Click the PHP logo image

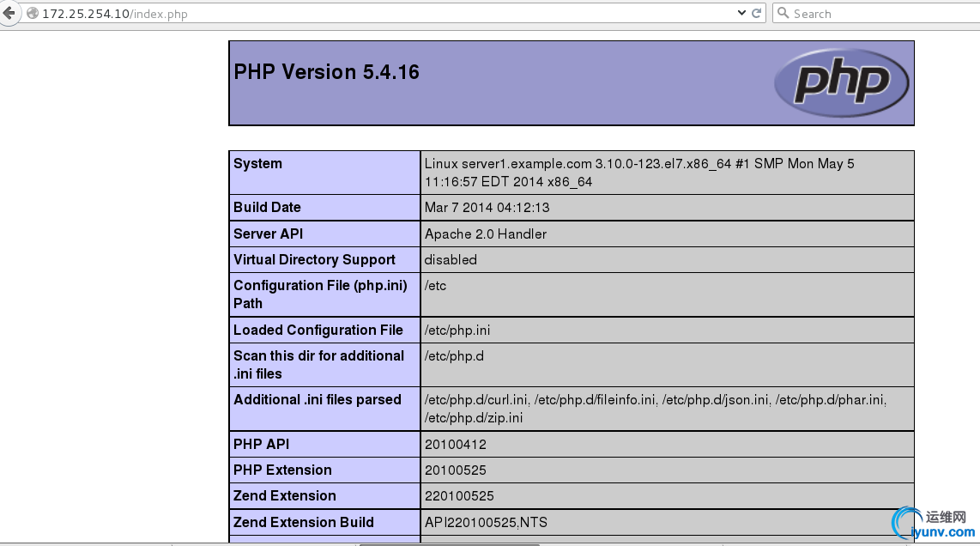[841, 82]
